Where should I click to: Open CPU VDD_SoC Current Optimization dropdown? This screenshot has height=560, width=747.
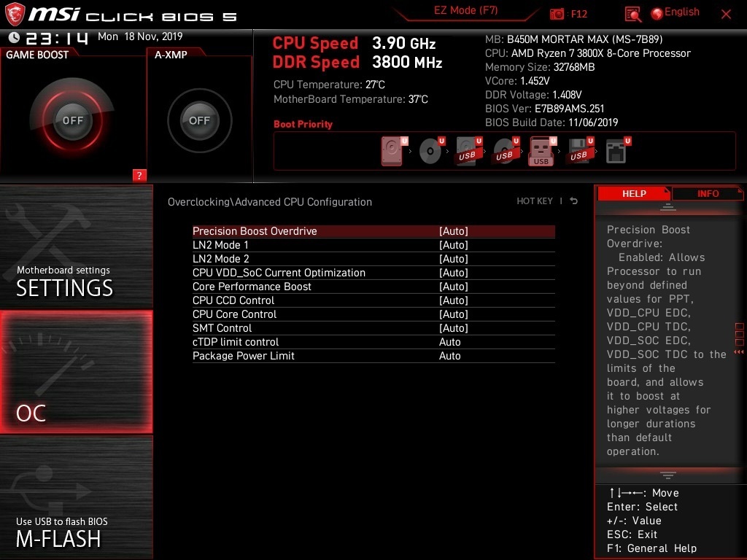(x=373, y=273)
